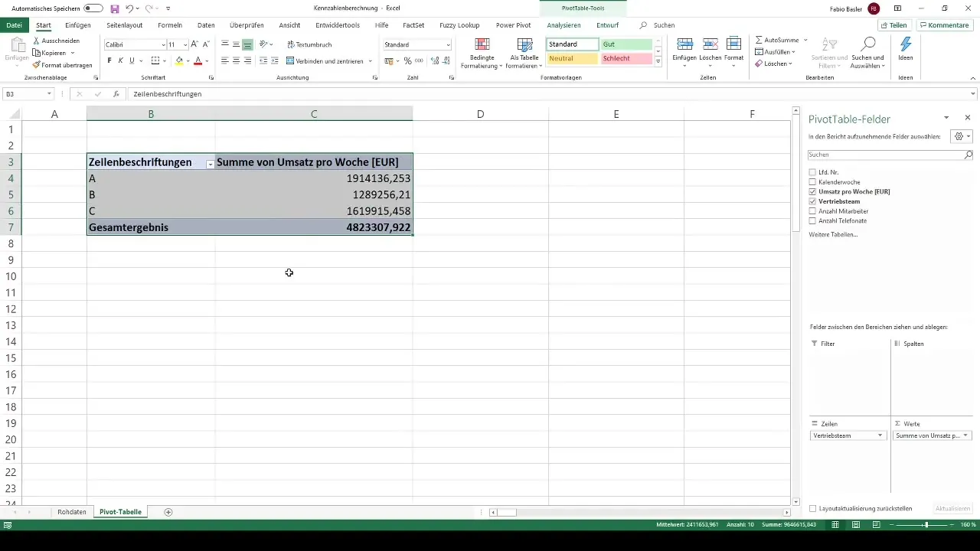The height and width of the screenshot is (551, 980).
Task: Click the Kommentare button
Action: click(944, 25)
